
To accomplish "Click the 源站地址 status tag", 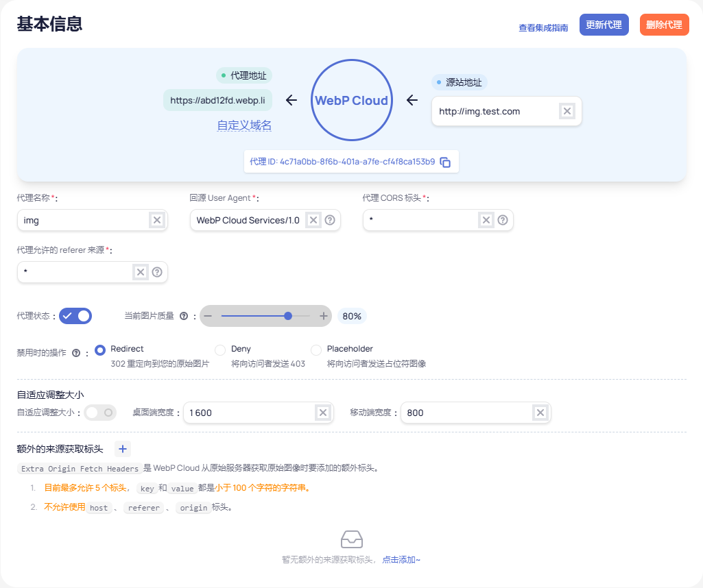I will coord(459,82).
